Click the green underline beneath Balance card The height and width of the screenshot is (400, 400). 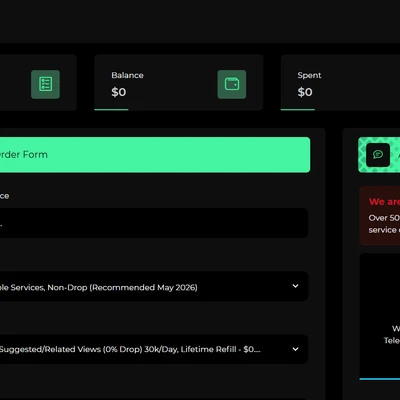coord(111,109)
